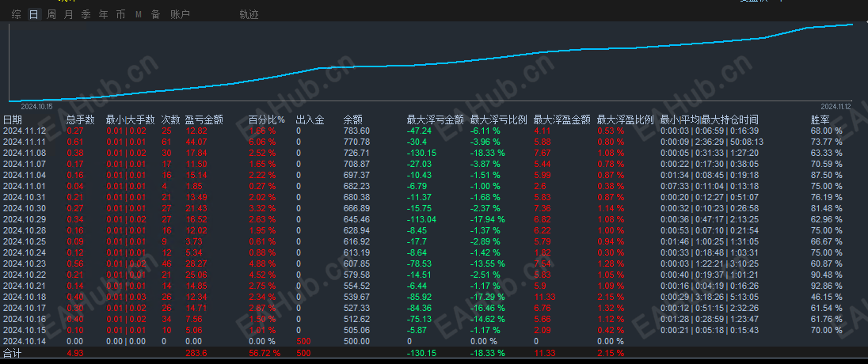Click the 百分比% column header
Screen dimensions: 868x364
tap(266, 119)
